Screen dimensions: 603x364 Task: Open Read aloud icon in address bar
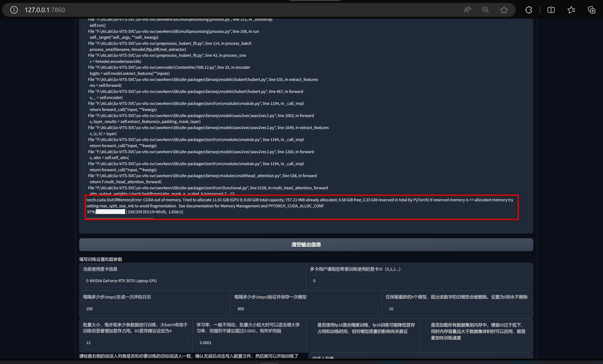click(x=467, y=10)
